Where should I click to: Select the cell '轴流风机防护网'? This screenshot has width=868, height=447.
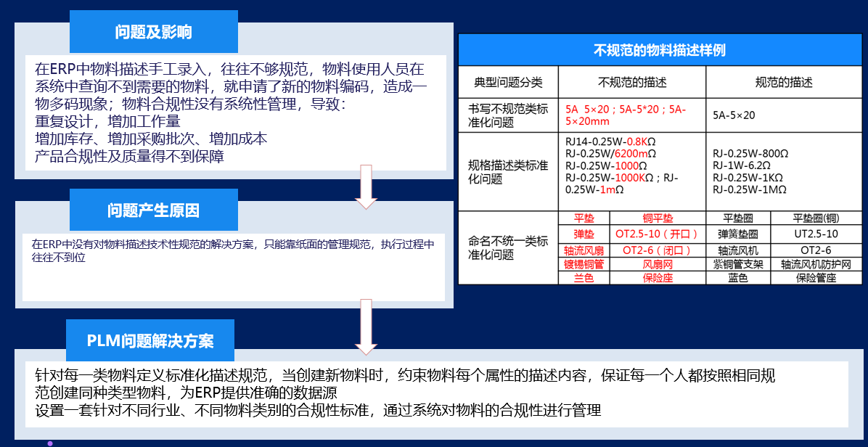click(x=816, y=264)
